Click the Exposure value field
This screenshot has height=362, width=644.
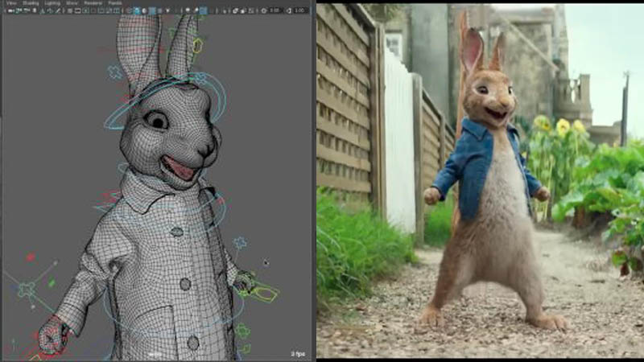point(276,10)
